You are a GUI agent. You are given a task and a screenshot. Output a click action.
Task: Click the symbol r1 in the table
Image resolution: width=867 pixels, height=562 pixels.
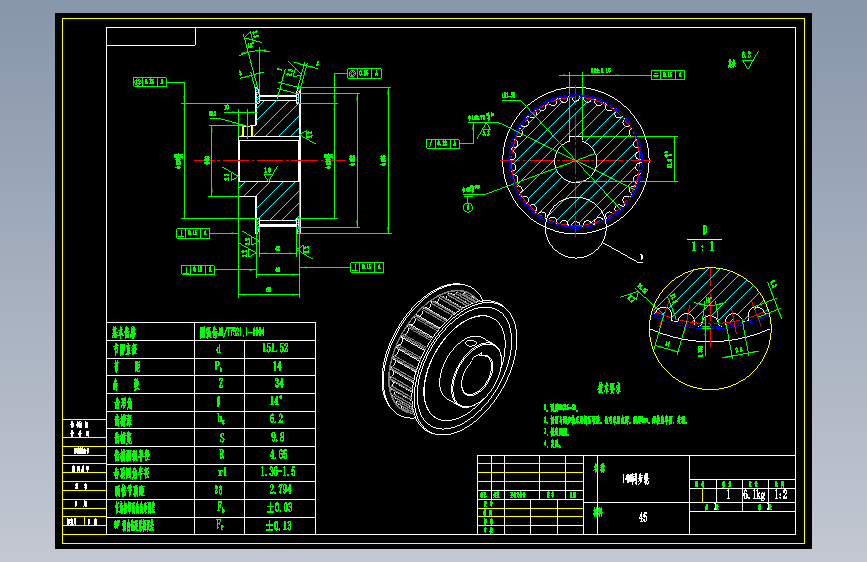pyautogui.click(x=222, y=472)
